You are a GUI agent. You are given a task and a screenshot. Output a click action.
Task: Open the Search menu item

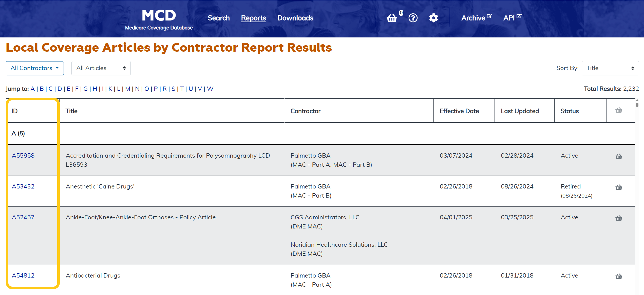pyautogui.click(x=219, y=18)
